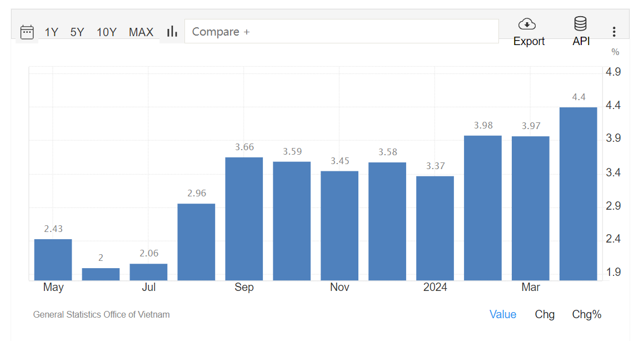Viewport: 644px width, 341px height.
Task: Click the 3.66 data value label
Action: point(244,147)
